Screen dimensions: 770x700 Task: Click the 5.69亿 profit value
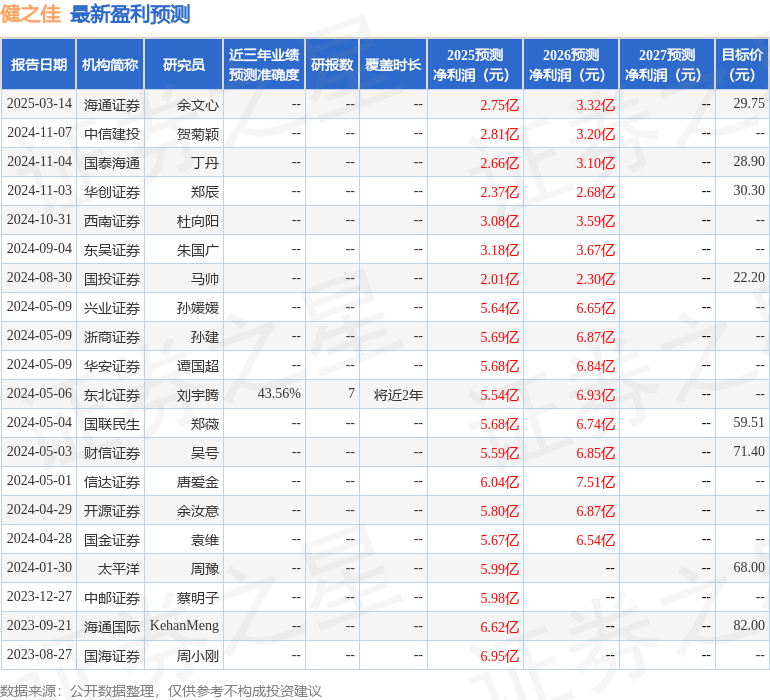click(499, 337)
